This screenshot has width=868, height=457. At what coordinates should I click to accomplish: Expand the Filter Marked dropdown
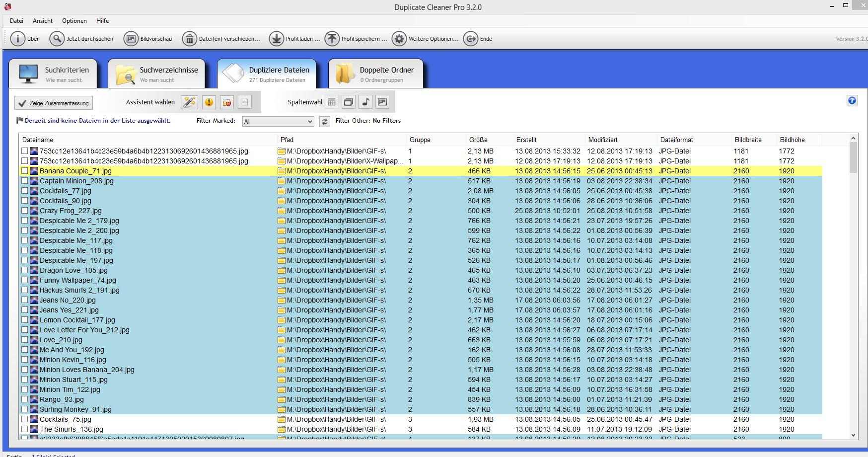pyautogui.click(x=310, y=122)
